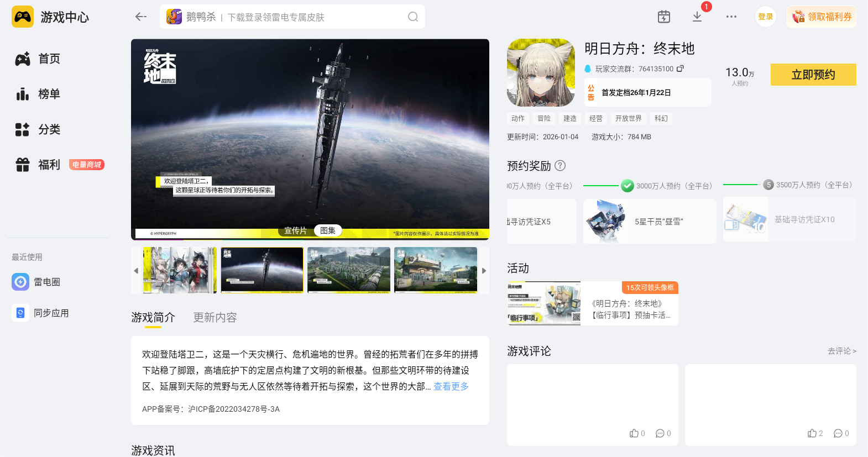The height and width of the screenshot is (457, 868).
Task: Go back using the left arrow
Action: pyautogui.click(x=141, y=17)
